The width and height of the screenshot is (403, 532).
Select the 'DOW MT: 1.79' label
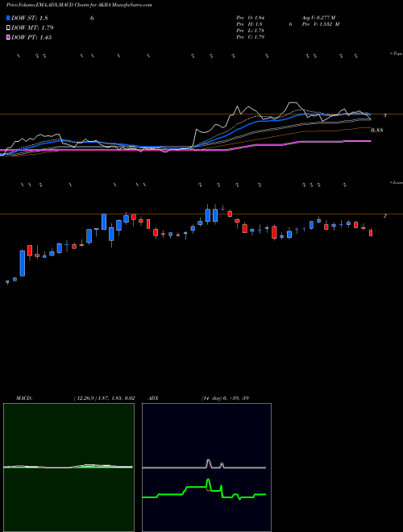pyautogui.click(x=32, y=28)
